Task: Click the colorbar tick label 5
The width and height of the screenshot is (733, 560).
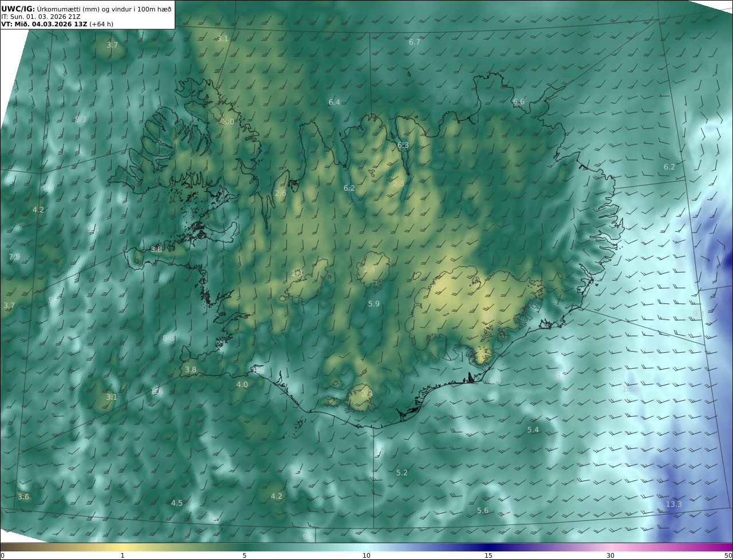Action: click(x=245, y=555)
